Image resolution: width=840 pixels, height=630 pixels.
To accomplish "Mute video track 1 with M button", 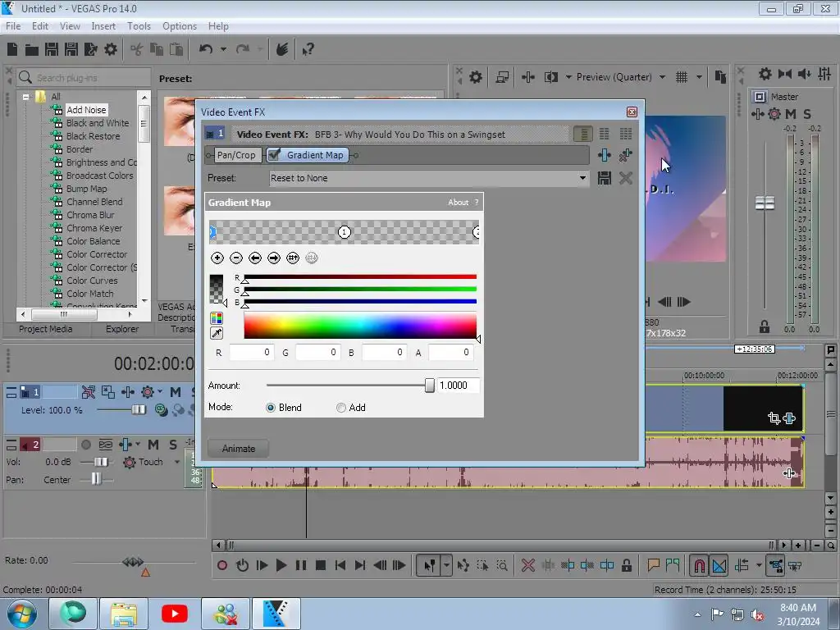I will coord(176,392).
